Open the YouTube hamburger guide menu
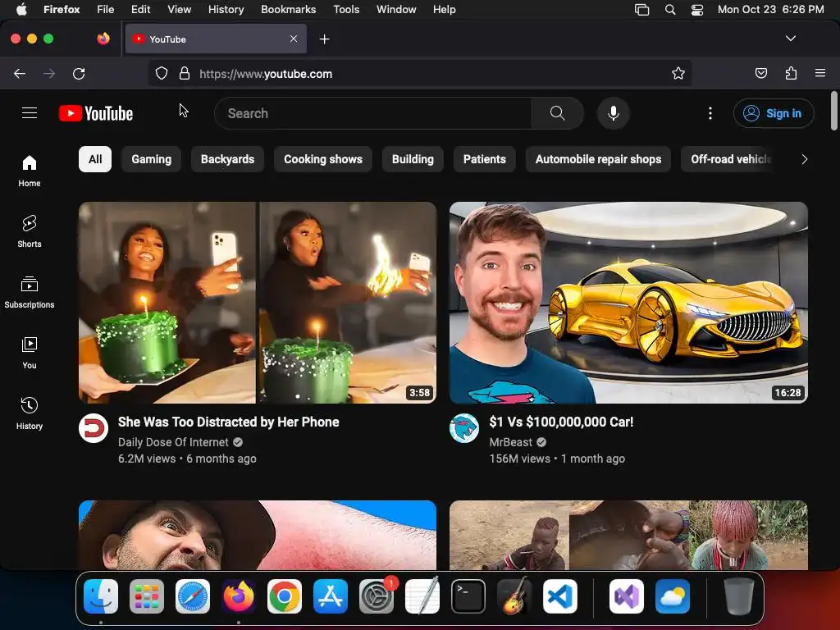The height and width of the screenshot is (630, 840). tap(30, 113)
